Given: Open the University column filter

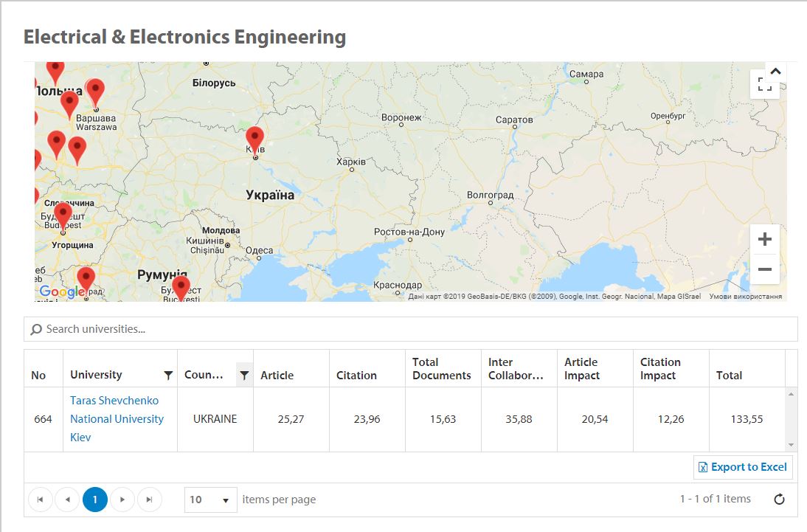Looking at the screenshot, I should pos(167,375).
